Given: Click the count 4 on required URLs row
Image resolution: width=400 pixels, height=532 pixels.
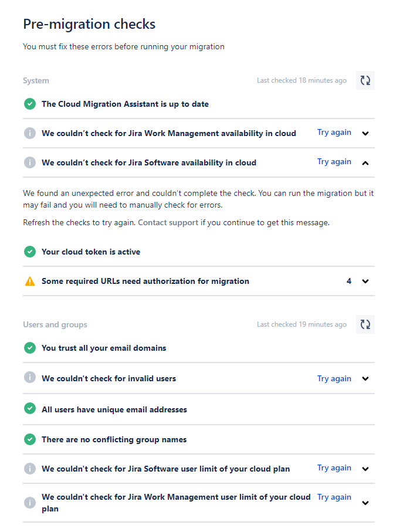Looking at the screenshot, I should pos(349,281).
